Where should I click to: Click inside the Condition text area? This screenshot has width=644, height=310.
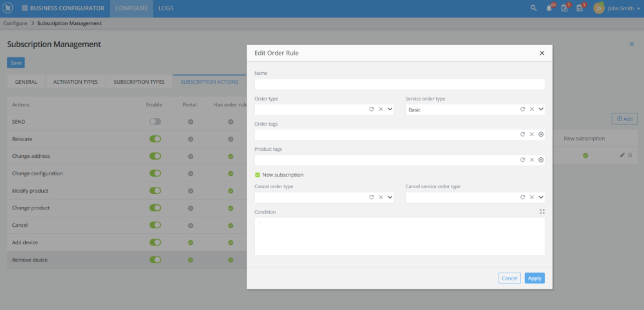[400, 237]
